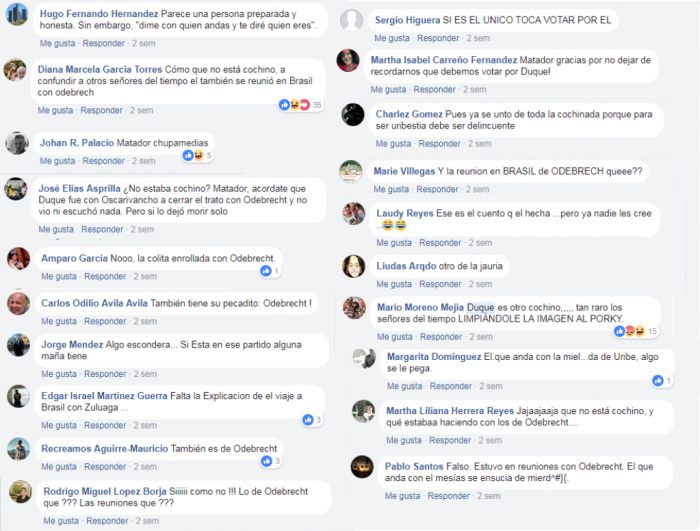Image resolution: width=700 pixels, height=531 pixels.
Task: Open José Elias Asprilla's profile name
Action: [79, 188]
